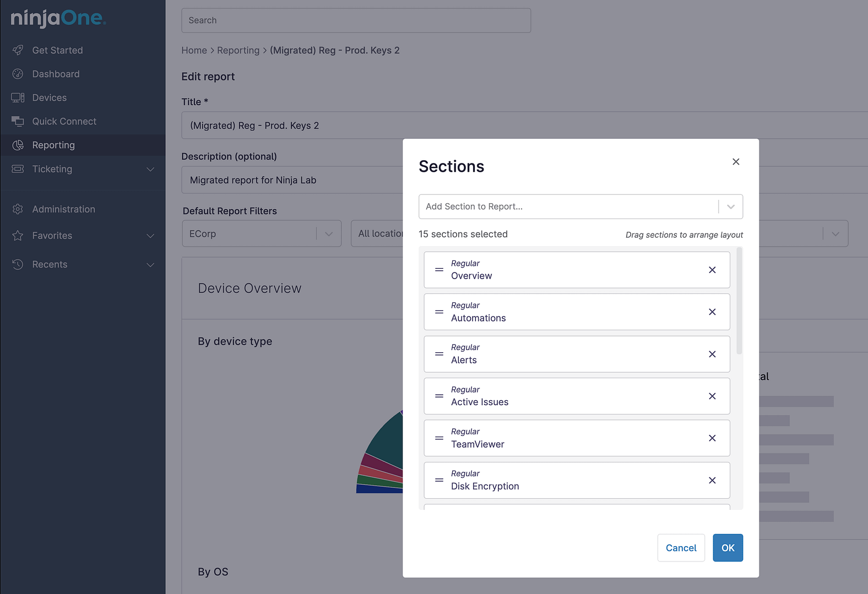Expand the Ticketing menu
The height and width of the screenshot is (594, 868).
151,169
